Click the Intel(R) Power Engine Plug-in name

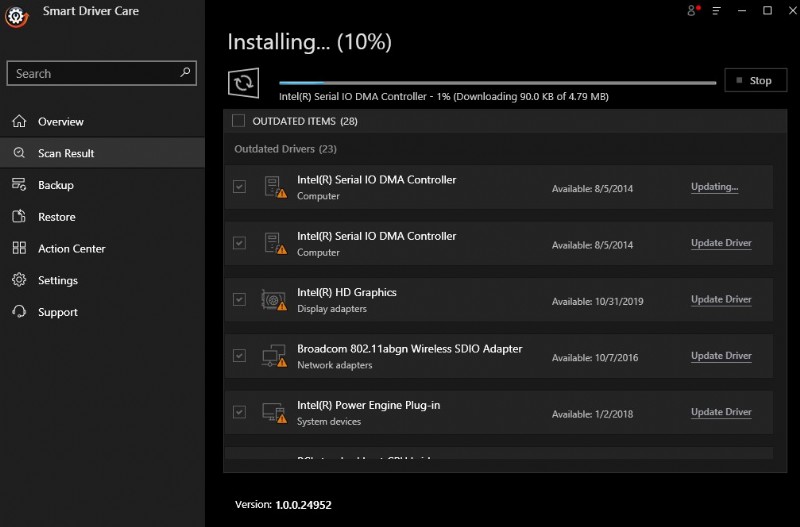tap(368, 406)
